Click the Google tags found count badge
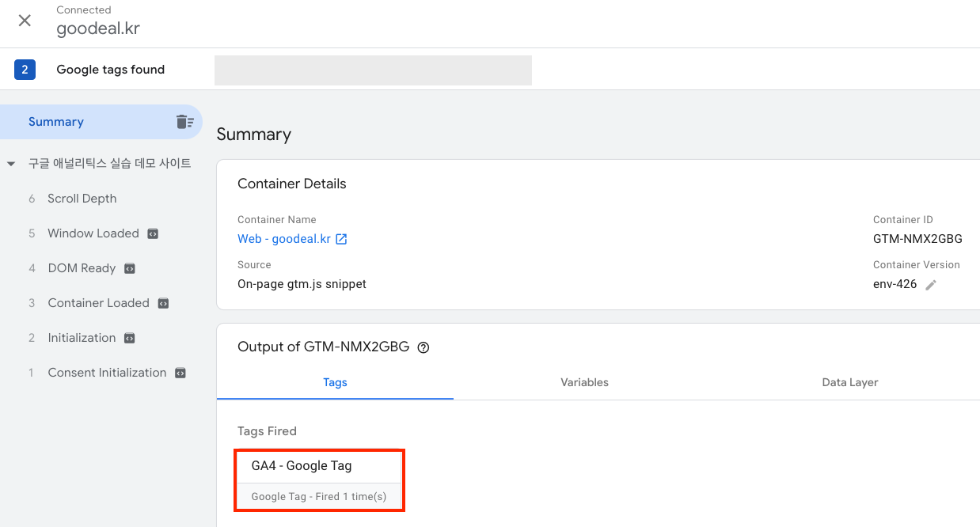Viewport: 980px width, 527px height. [25, 70]
